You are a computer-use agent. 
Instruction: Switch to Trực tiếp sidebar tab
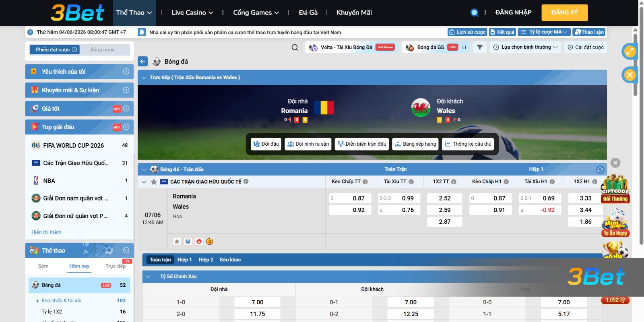point(116,266)
